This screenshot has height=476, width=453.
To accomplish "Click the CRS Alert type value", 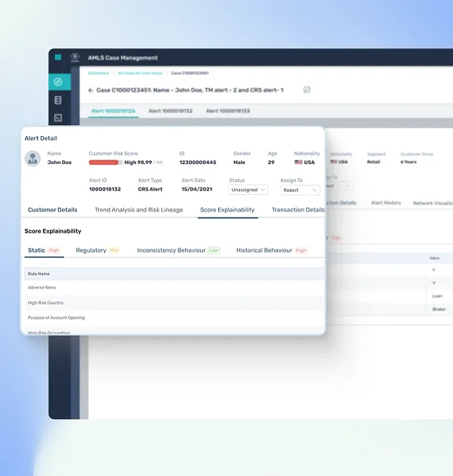I will [x=150, y=189].
